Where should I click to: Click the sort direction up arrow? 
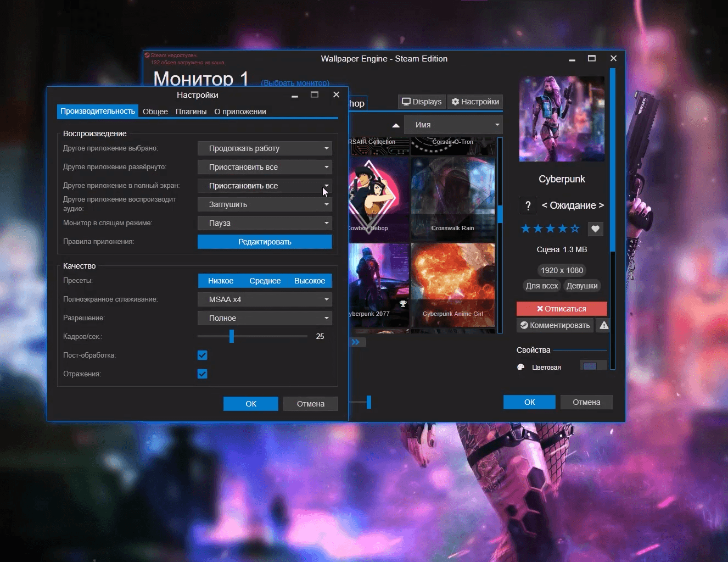coord(396,125)
